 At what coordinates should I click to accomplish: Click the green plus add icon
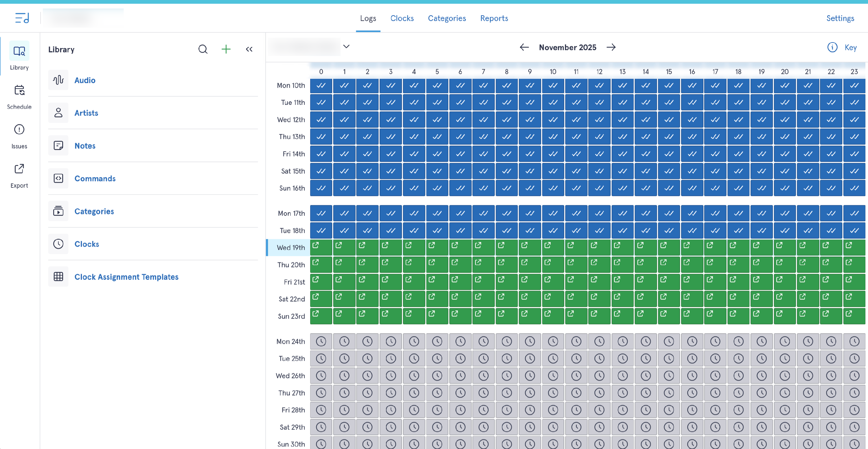[226, 49]
